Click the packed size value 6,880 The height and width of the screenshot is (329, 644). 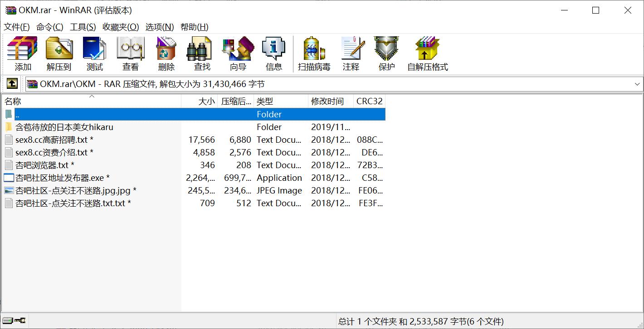240,140
